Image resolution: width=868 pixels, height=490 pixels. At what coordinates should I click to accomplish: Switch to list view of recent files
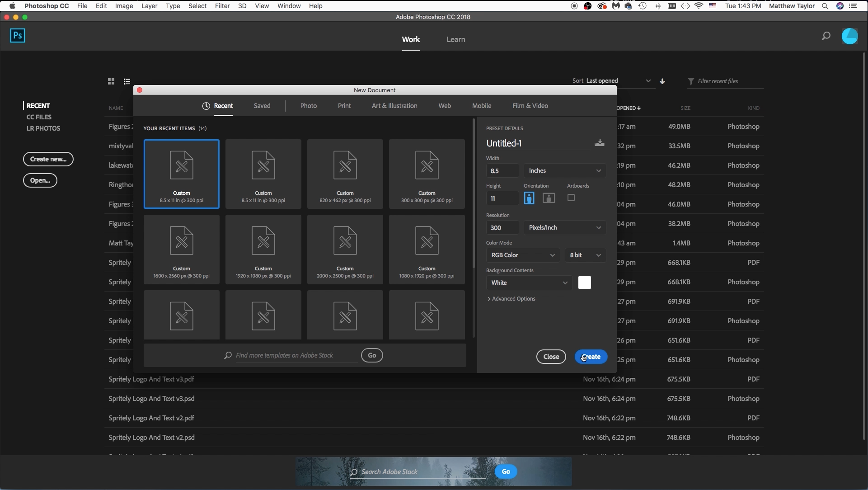point(127,81)
